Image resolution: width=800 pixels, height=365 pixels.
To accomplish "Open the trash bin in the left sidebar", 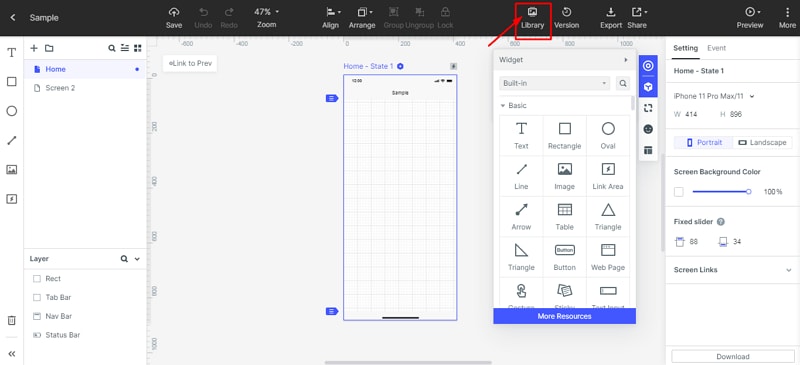I will (11, 321).
